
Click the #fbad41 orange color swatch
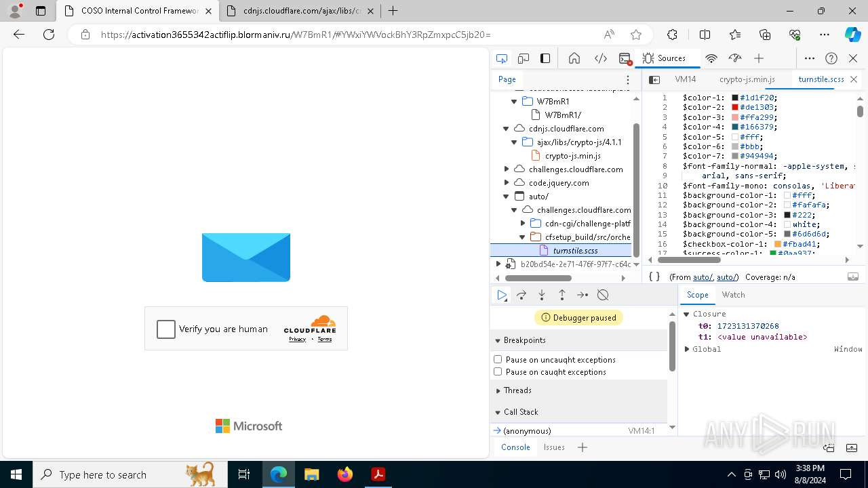pos(778,244)
